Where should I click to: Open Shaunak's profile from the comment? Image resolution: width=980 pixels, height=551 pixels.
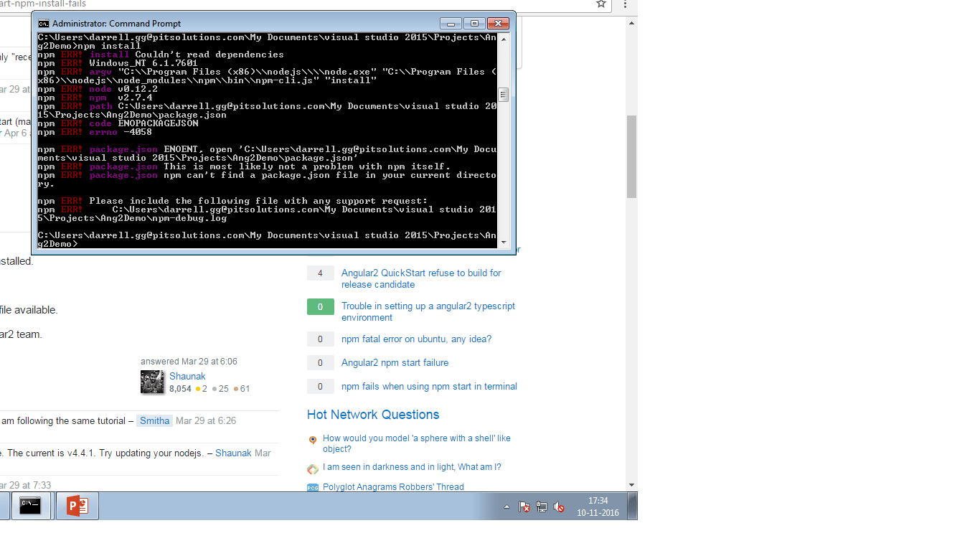tap(233, 453)
